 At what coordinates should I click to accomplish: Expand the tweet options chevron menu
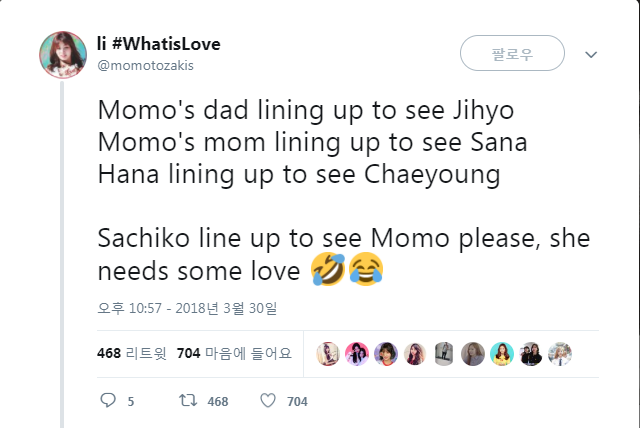pos(590,54)
